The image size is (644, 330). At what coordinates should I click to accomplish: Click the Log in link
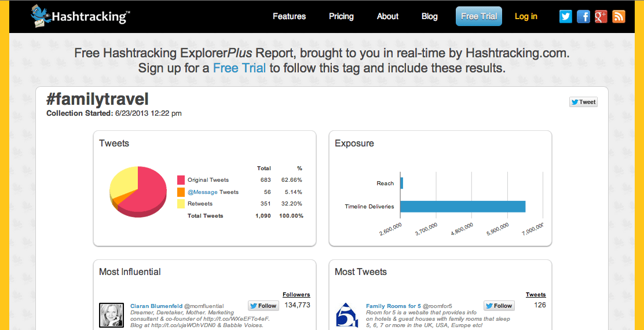[526, 16]
